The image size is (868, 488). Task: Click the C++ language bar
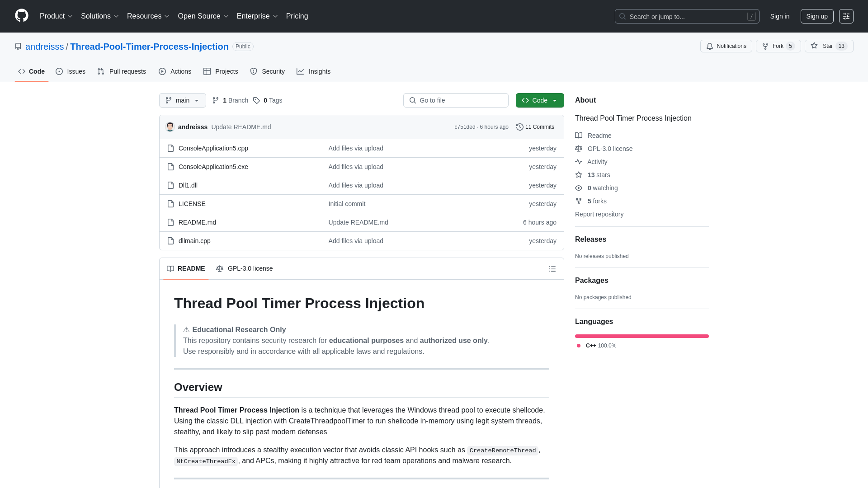(642, 336)
